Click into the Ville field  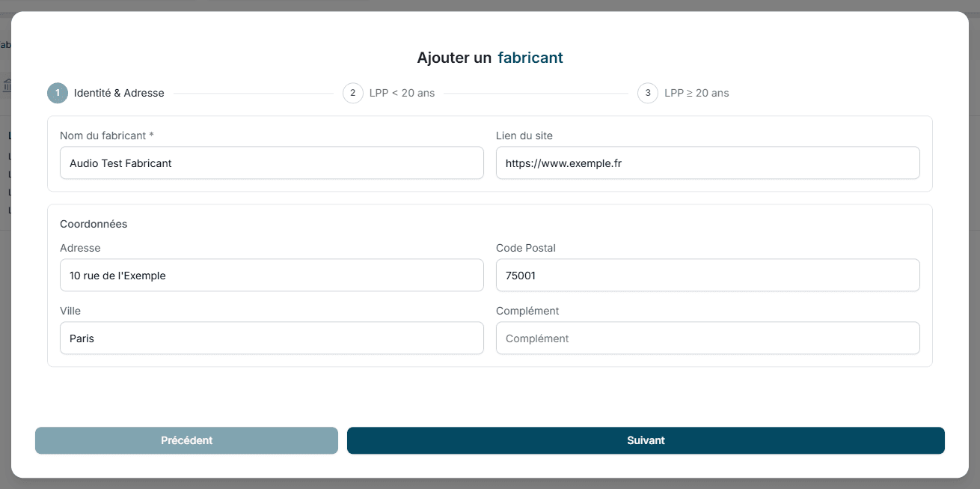[x=272, y=338]
